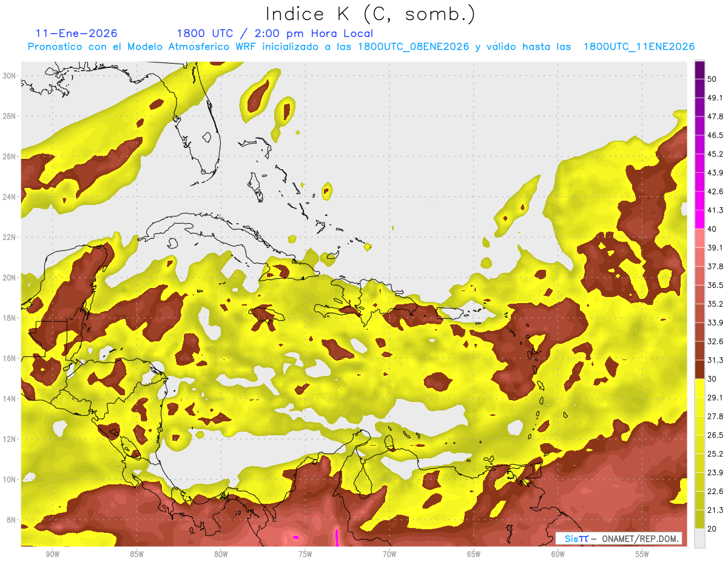The height and width of the screenshot is (562, 728).
Task: Click the colorbar value 32.6
Action: (715, 341)
